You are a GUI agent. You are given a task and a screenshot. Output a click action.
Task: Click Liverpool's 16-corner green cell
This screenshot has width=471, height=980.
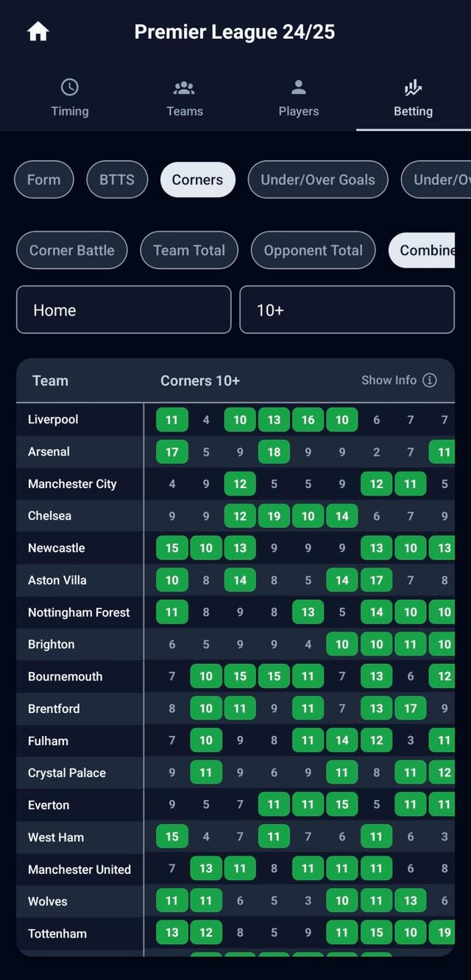coord(308,419)
